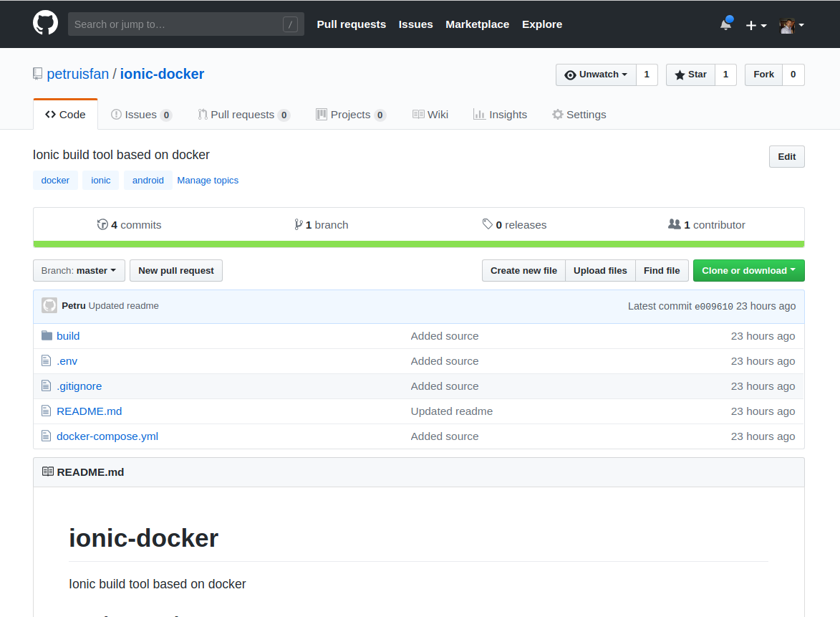Open Explore in top navigation
Image resolution: width=840 pixels, height=617 pixels.
[542, 24]
